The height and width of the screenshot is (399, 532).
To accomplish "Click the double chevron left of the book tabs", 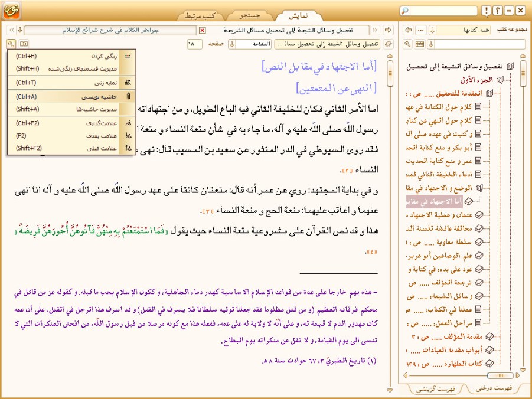I will click(x=11, y=30).
